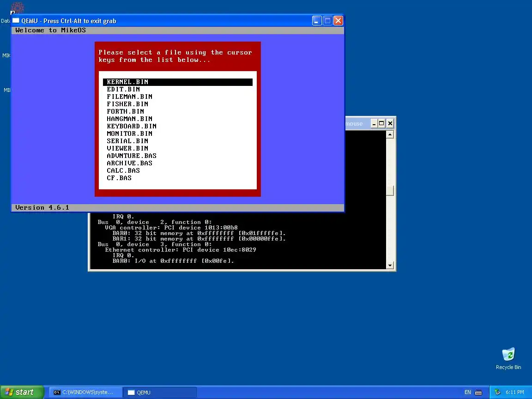Viewport: 532px width, 399px height.
Task: Maximize the QEMU window
Action: 327,21
